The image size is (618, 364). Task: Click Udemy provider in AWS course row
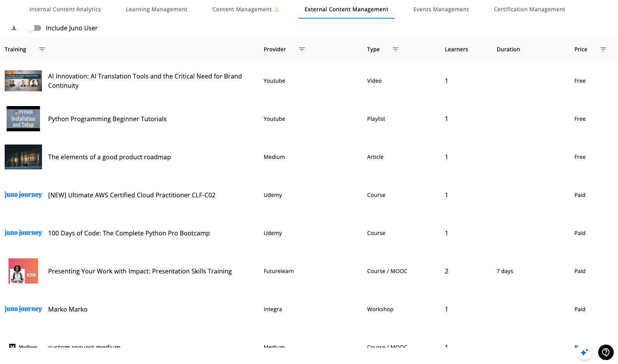click(273, 195)
